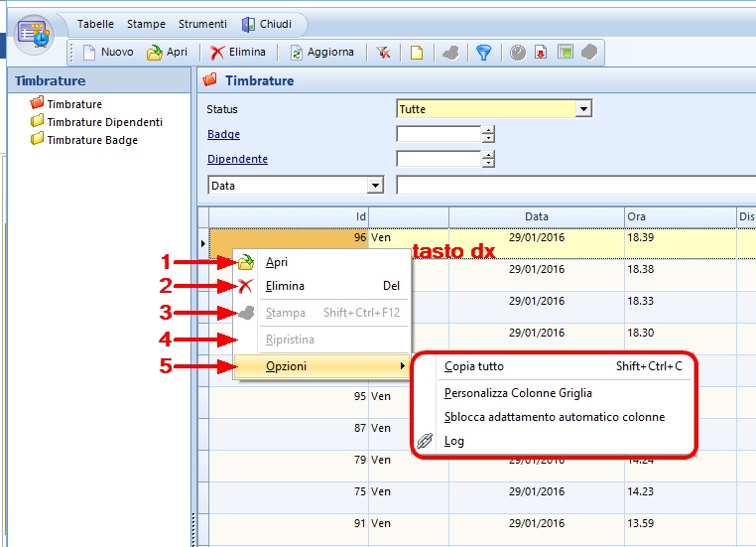Refresh the list with the Aggiorna icon
Viewport: 756px width, 547px height.
point(296,53)
